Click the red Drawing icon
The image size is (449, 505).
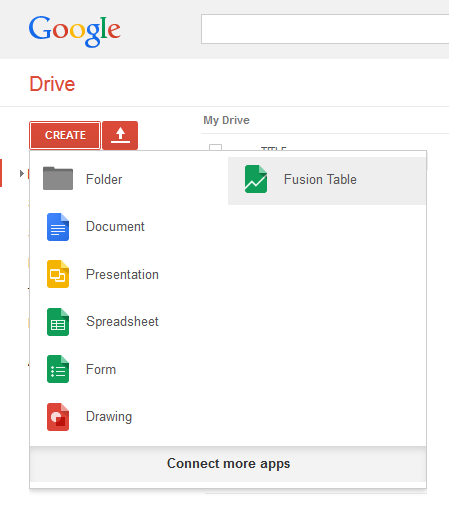click(x=58, y=417)
